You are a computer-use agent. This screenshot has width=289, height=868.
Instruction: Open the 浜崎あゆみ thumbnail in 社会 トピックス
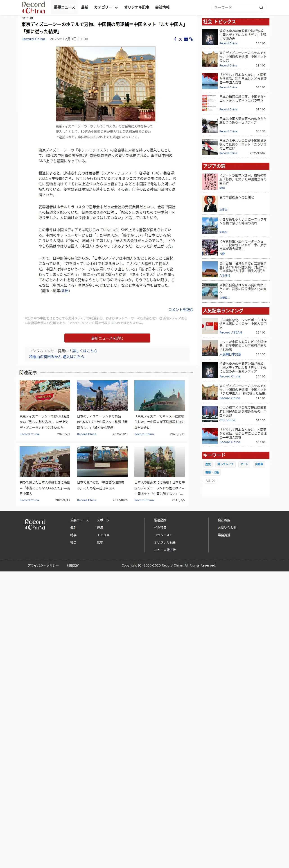[210, 37]
